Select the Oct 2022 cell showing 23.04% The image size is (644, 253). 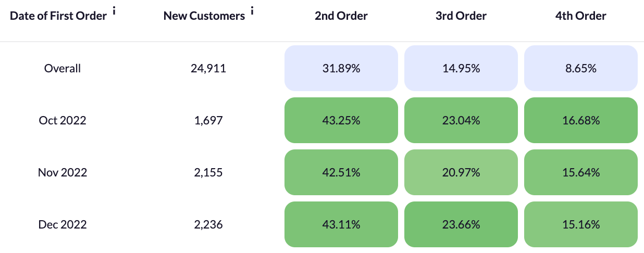coord(461,120)
